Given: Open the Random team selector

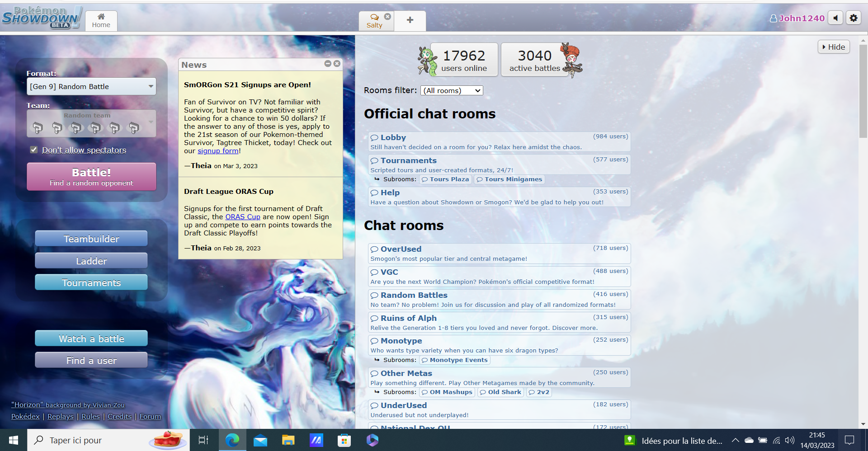Looking at the screenshot, I should tap(91, 123).
